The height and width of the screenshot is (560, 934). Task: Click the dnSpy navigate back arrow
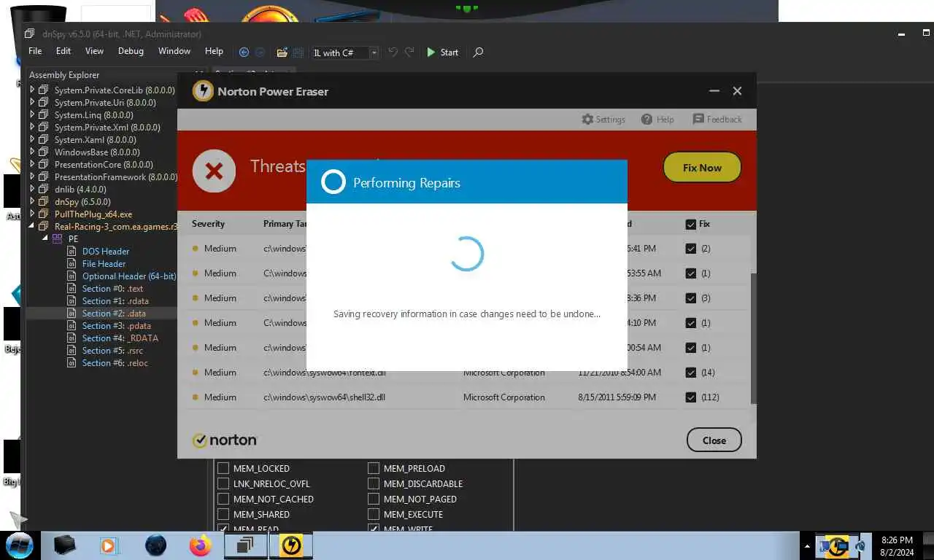244,52
